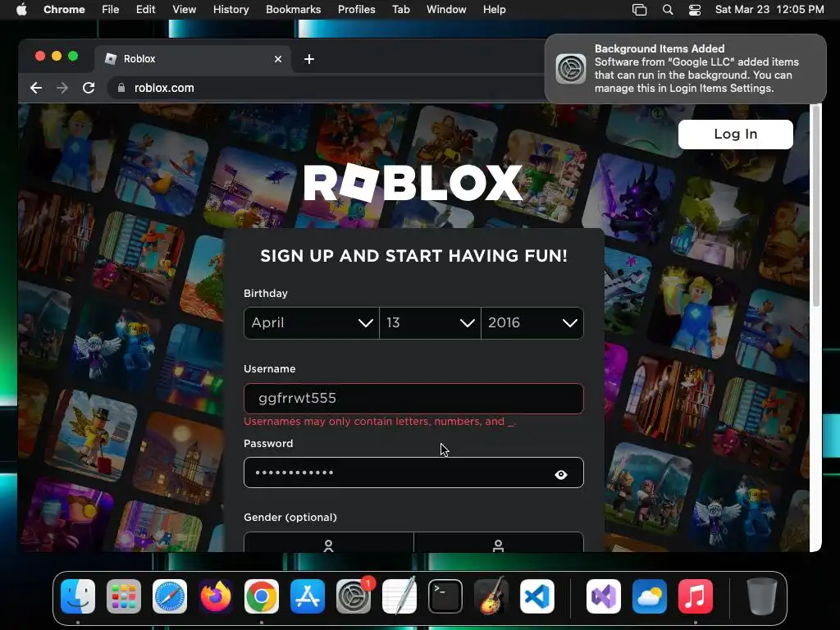Open the Bookmarks menu
Viewport: 840px width, 630px height.
293,10
